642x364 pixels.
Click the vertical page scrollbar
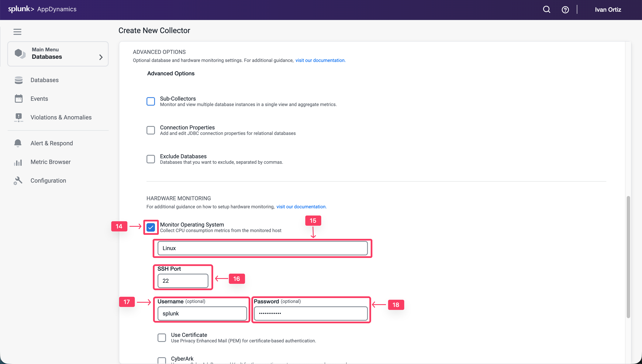[628, 257]
